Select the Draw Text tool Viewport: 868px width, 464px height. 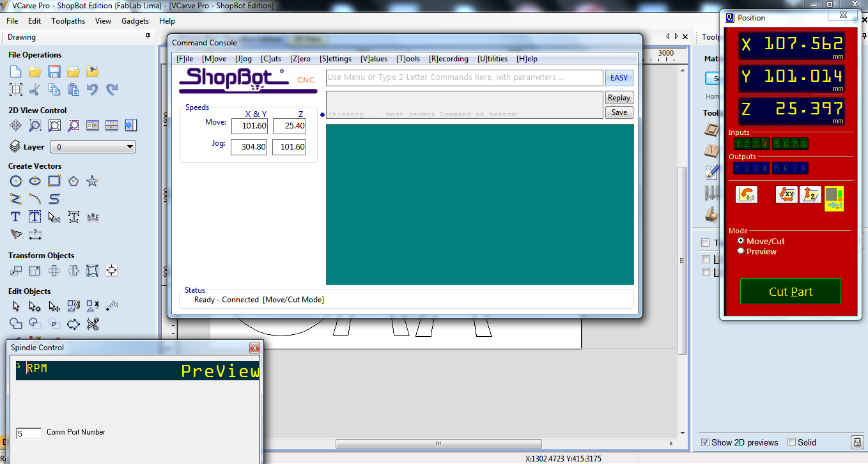(x=16, y=217)
